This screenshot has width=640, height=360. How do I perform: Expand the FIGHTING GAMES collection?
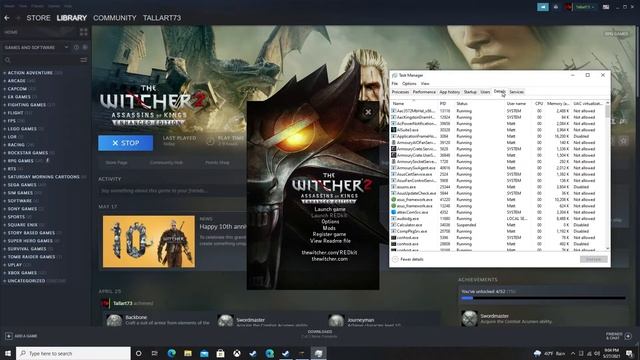[4, 105]
